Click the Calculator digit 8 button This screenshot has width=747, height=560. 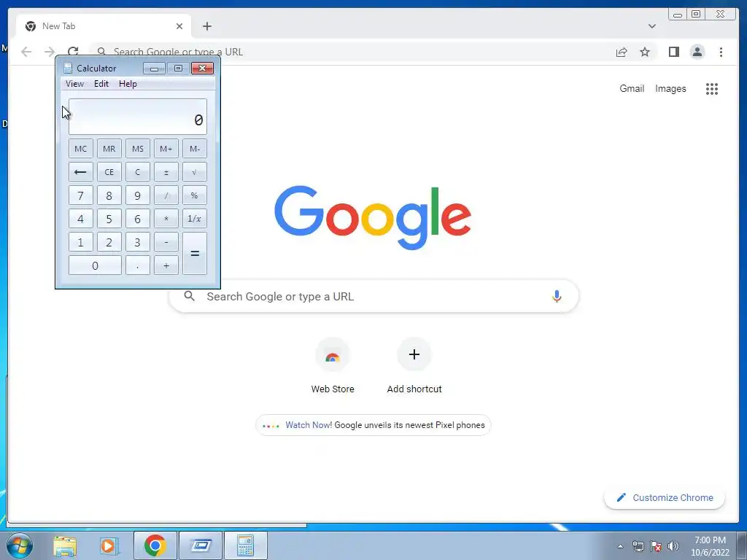tap(109, 195)
